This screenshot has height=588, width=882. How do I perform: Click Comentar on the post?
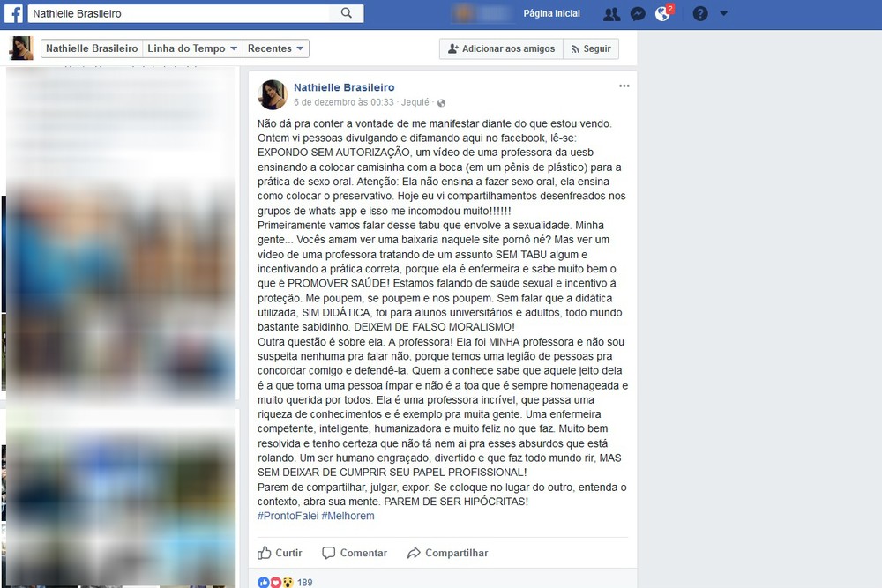tap(355, 553)
